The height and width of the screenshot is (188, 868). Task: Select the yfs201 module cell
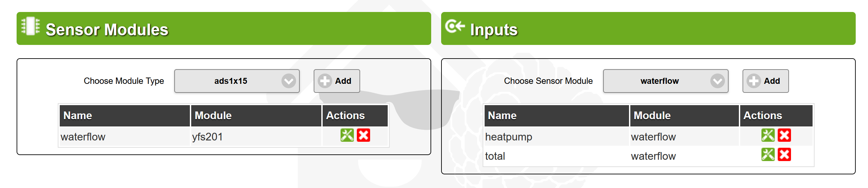pos(207,137)
